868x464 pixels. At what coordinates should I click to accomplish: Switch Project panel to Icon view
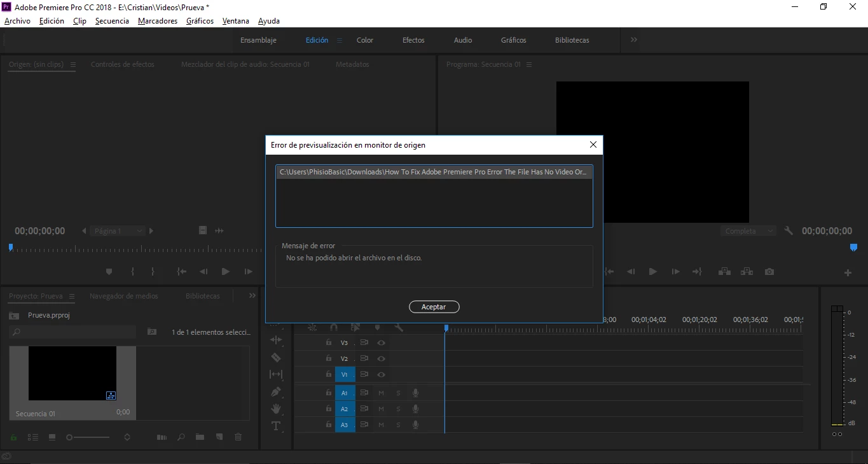click(x=52, y=437)
